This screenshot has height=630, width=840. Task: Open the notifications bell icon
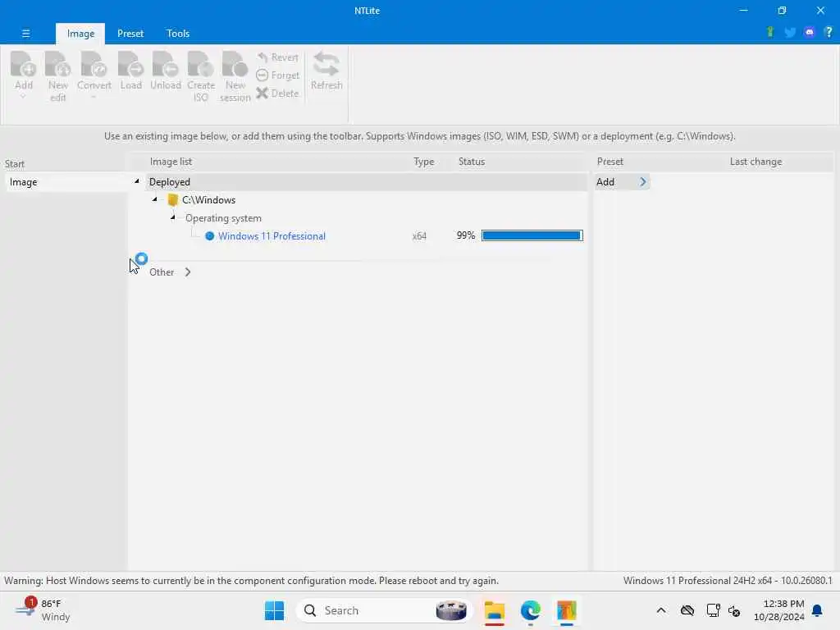click(818, 610)
